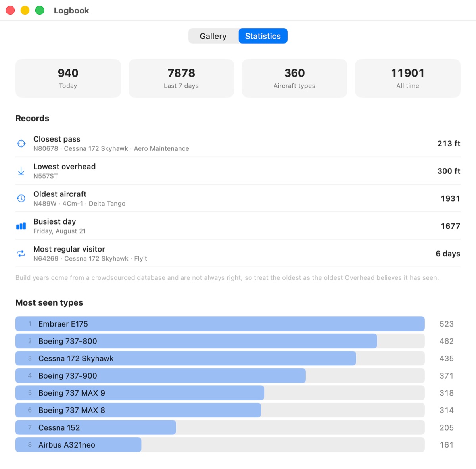
Task: Select the Busiest day record title
Action: (x=54, y=221)
